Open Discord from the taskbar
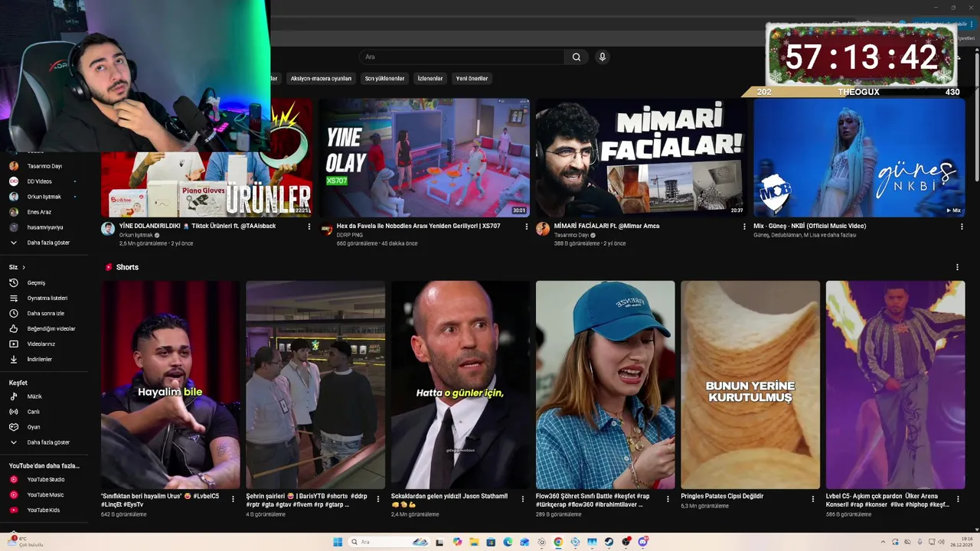This screenshot has width=980, height=551. (x=643, y=542)
